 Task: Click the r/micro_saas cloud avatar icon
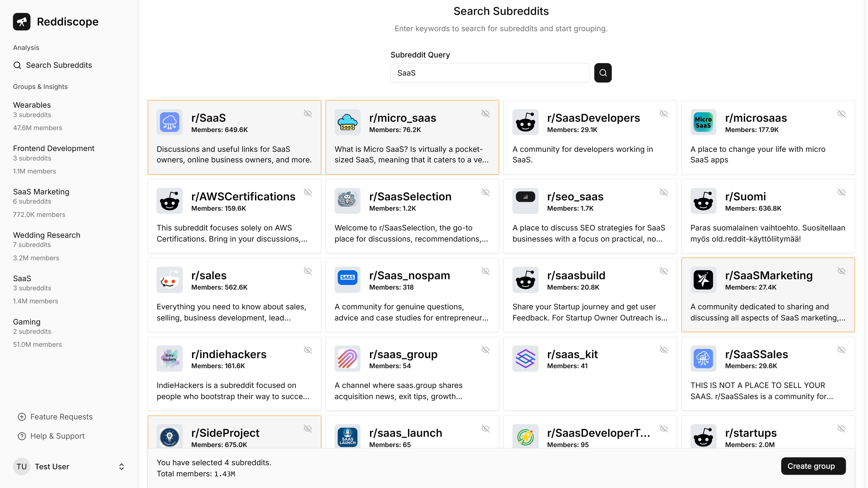pos(347,122)
